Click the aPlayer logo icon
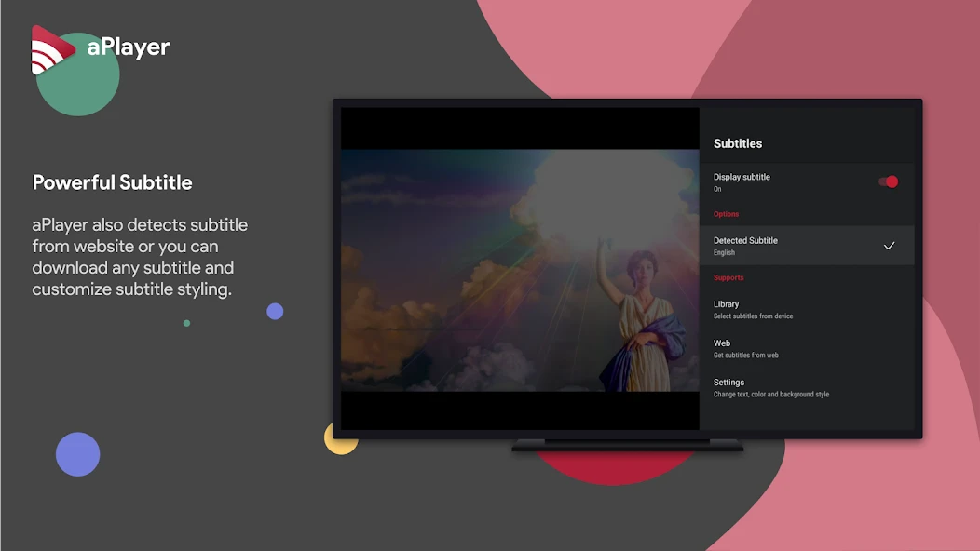The image size is (980, 551). 53,50
